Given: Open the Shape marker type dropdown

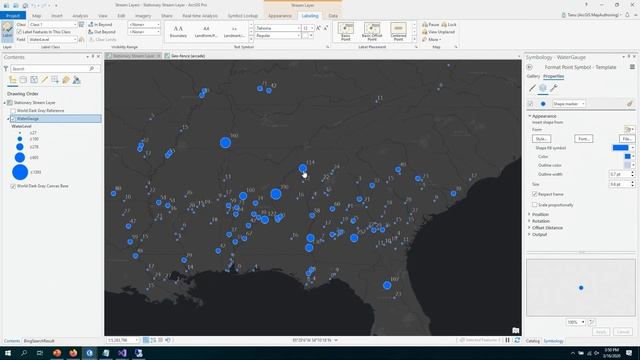Looking at the screenshot, I should click(569, 104).
